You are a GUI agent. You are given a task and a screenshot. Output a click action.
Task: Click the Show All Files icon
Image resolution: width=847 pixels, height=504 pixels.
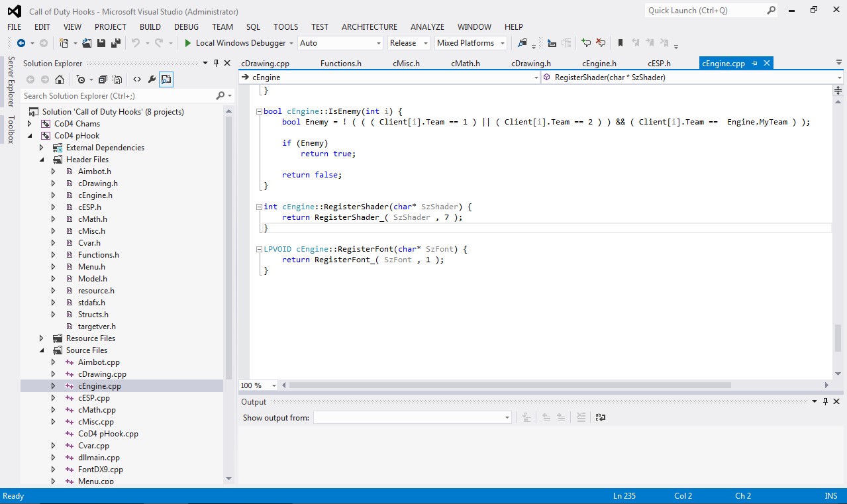click(117, 79)
